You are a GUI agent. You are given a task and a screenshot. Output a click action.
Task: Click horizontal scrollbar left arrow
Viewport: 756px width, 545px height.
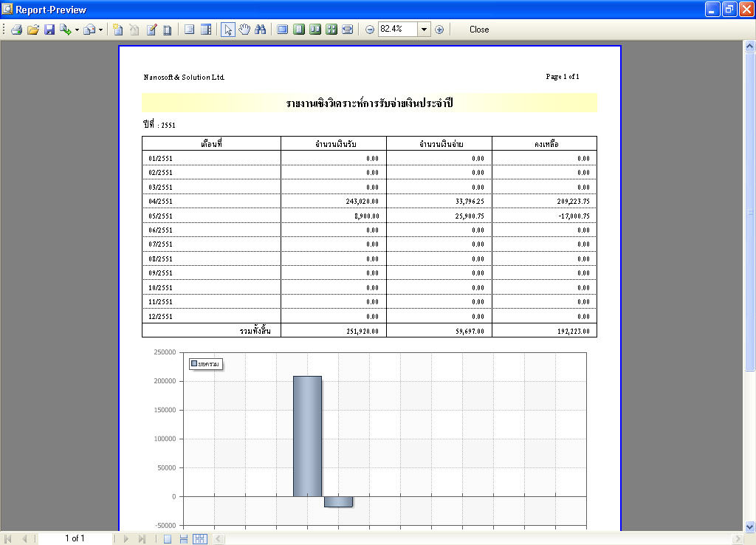tap(218, 539)
